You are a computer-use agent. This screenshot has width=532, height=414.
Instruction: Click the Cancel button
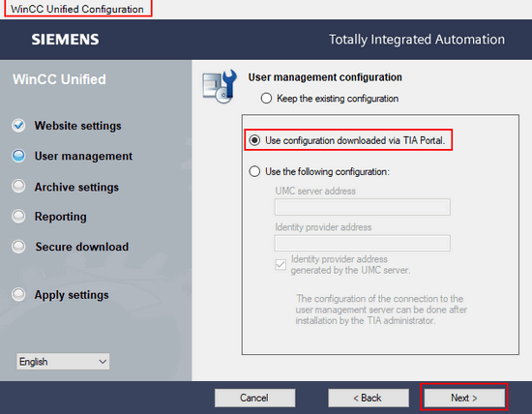[x=254, y=398]
